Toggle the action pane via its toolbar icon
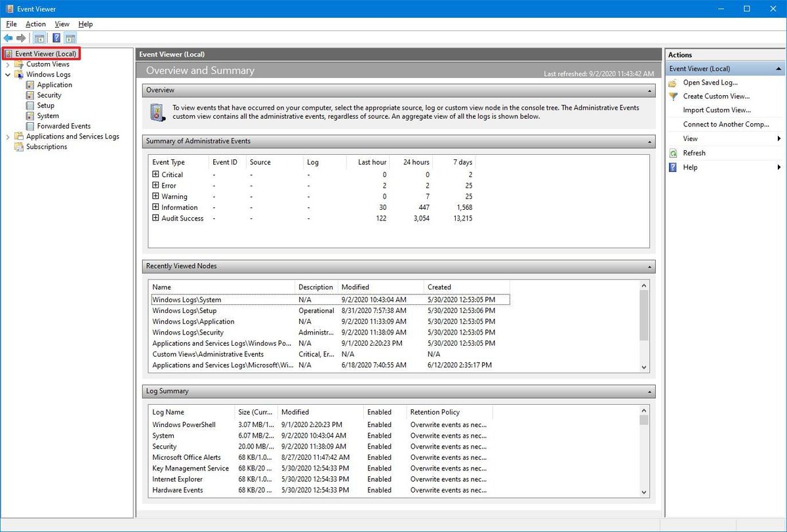Screen dimensions: 787x532 tap(70, 37)
